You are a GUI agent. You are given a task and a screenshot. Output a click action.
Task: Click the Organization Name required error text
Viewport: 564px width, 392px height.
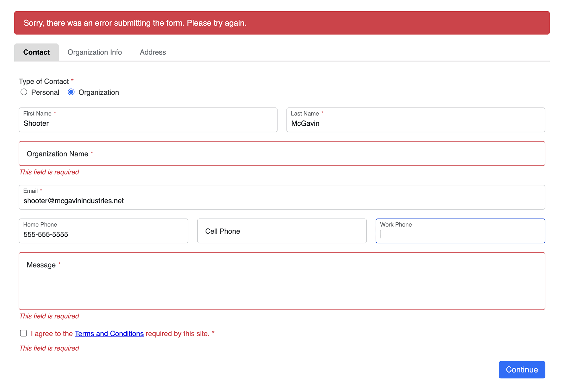[x=49, y=172]
